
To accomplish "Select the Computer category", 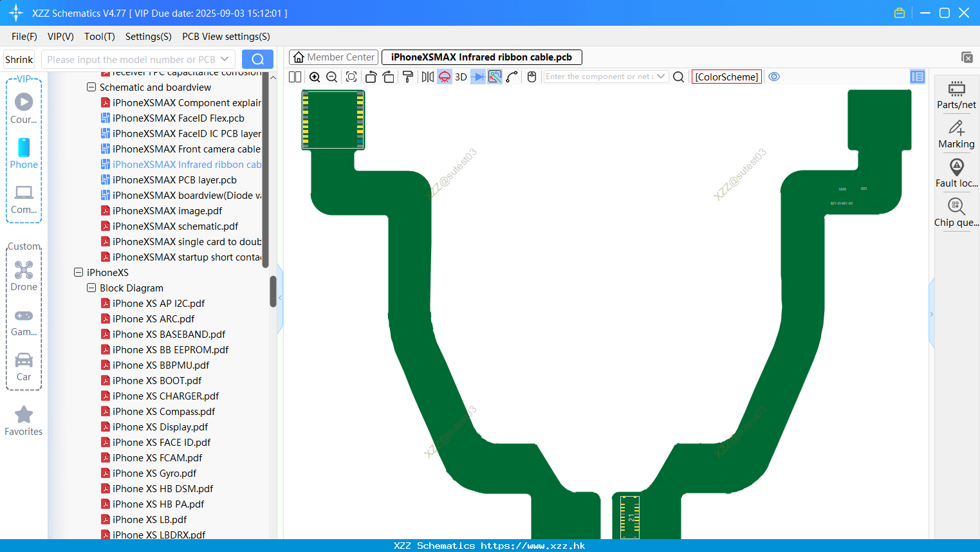I will [x=24, y=199].
